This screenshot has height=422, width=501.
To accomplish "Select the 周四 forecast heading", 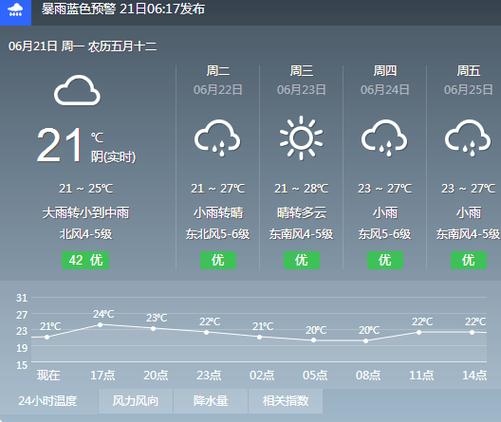I will point(385,71).
